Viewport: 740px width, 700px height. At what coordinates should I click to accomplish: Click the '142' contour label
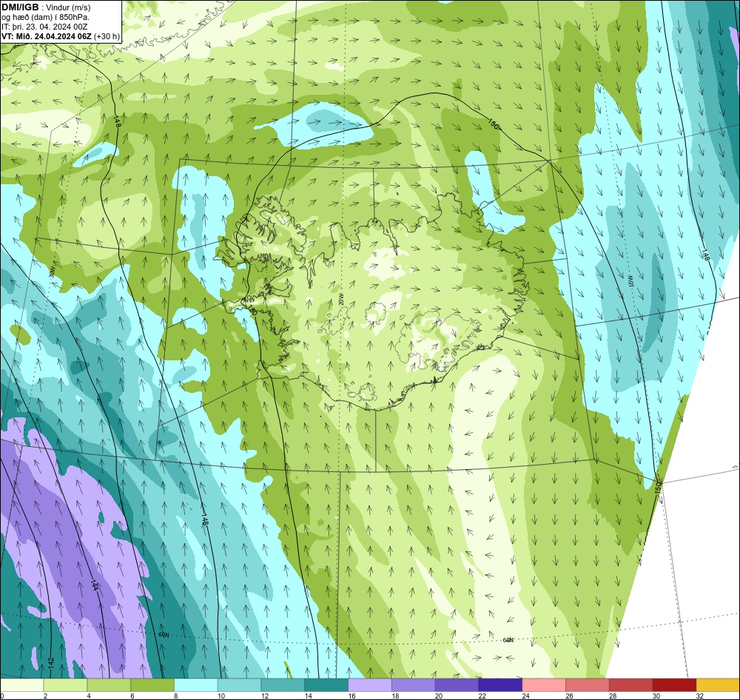(x=51, y=662)
